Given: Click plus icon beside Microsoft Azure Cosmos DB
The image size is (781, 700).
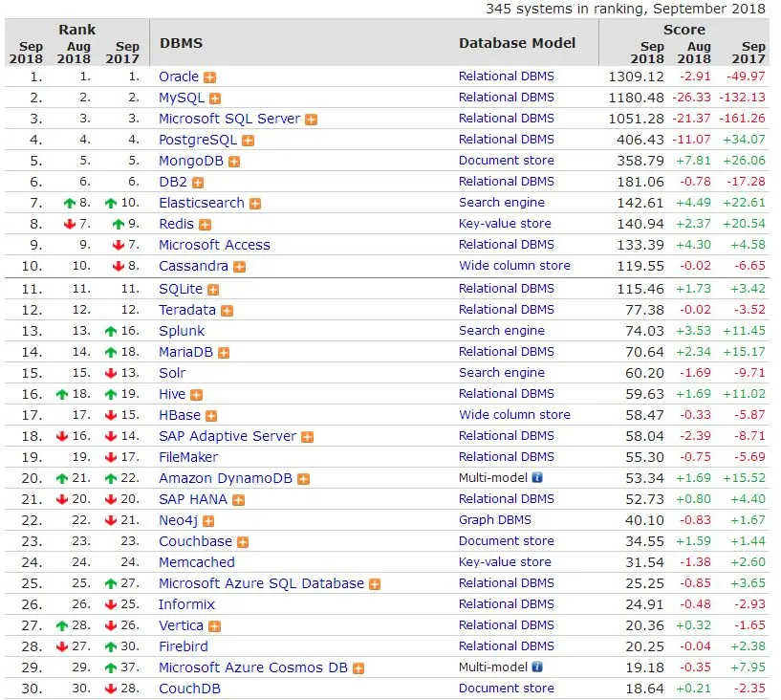Looking at the screenshot, I should pyautogui.click(x=358, y=668).
